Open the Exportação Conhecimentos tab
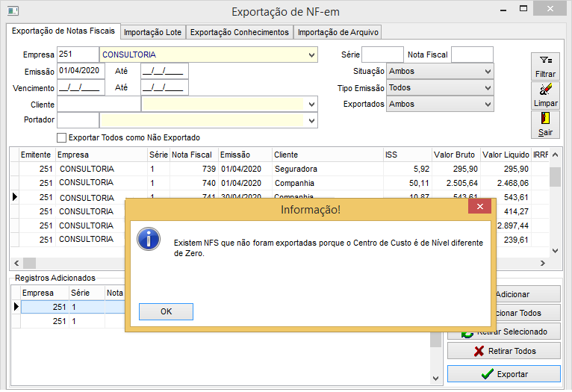Screen dimensions: 572x392 click(239, 32)
